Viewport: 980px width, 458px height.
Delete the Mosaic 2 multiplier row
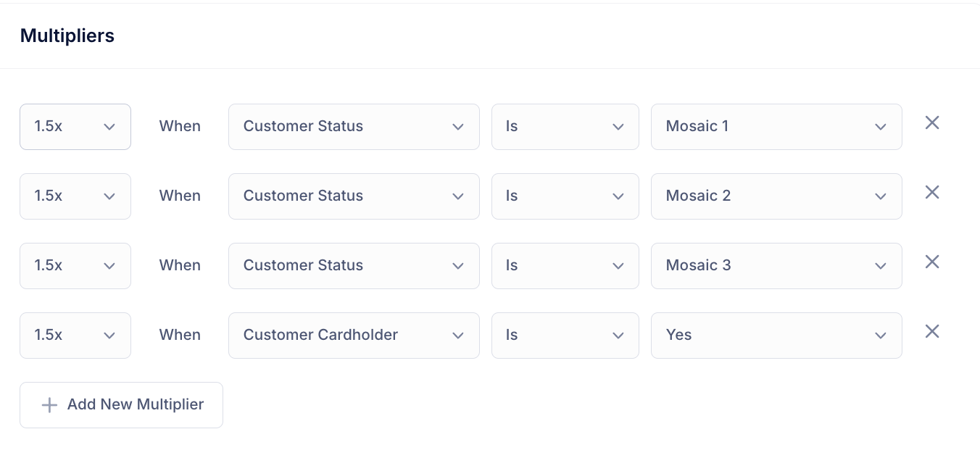932,193
